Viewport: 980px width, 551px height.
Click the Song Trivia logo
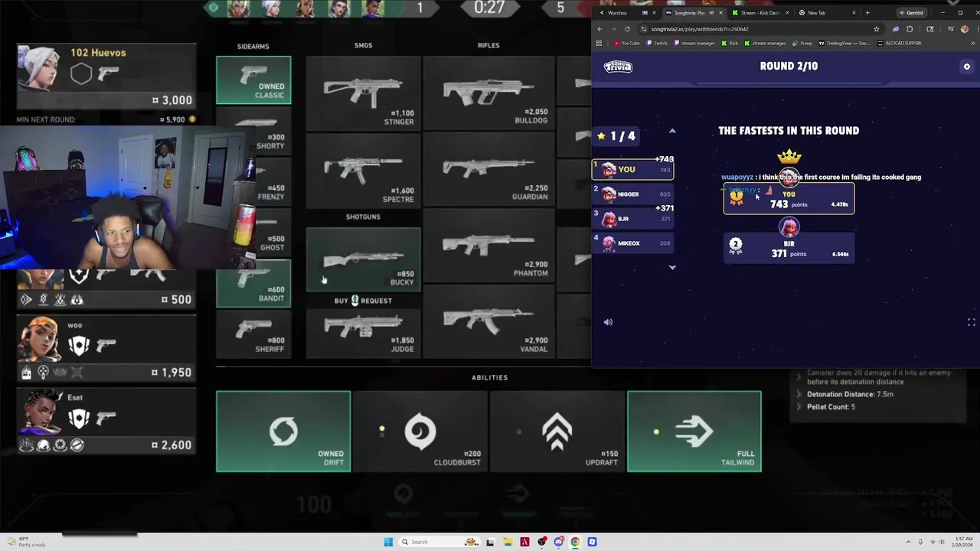618,67
